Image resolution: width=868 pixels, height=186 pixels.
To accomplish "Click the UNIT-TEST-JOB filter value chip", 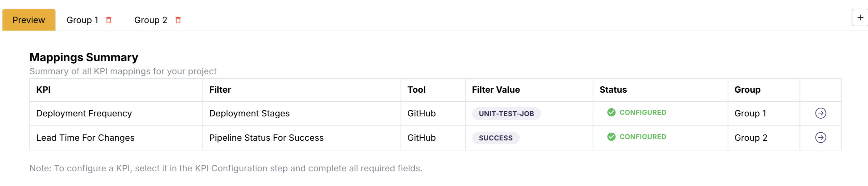I will pos(506,114).
